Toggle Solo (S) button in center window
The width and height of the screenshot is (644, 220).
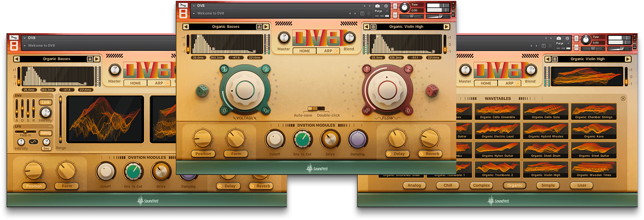(x=395, y=6)
